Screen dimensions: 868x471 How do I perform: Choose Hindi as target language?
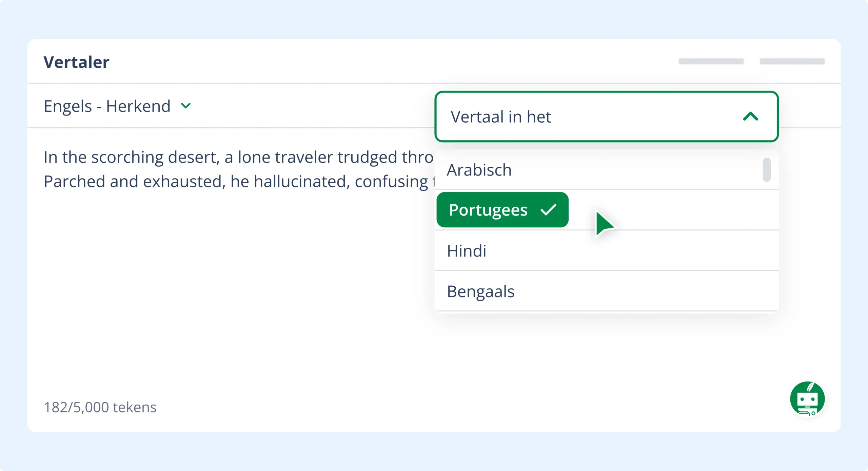pos(467,251)
